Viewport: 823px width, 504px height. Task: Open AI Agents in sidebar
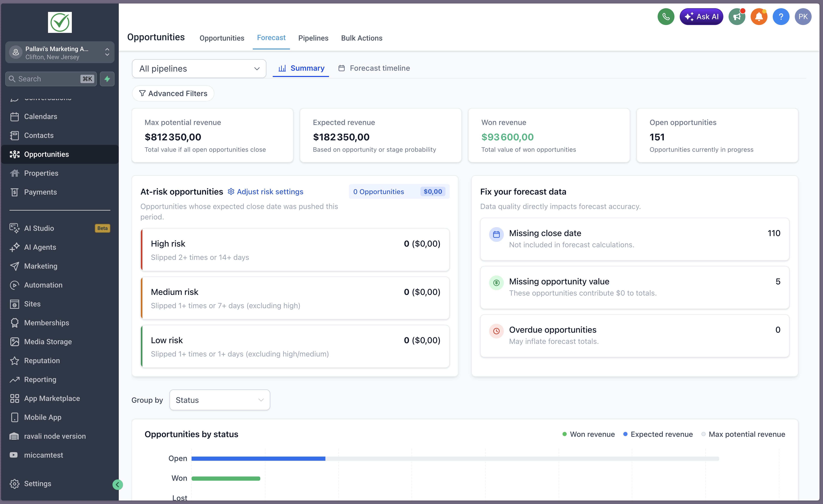pos(40,247)
